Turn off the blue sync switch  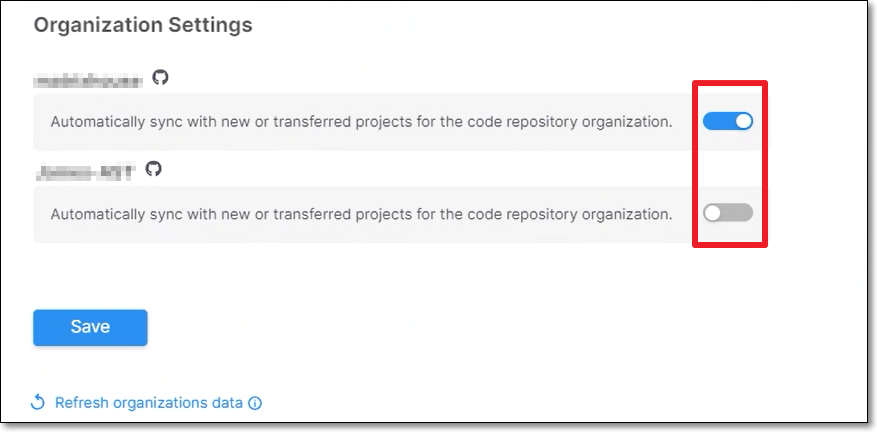[728, 121]
